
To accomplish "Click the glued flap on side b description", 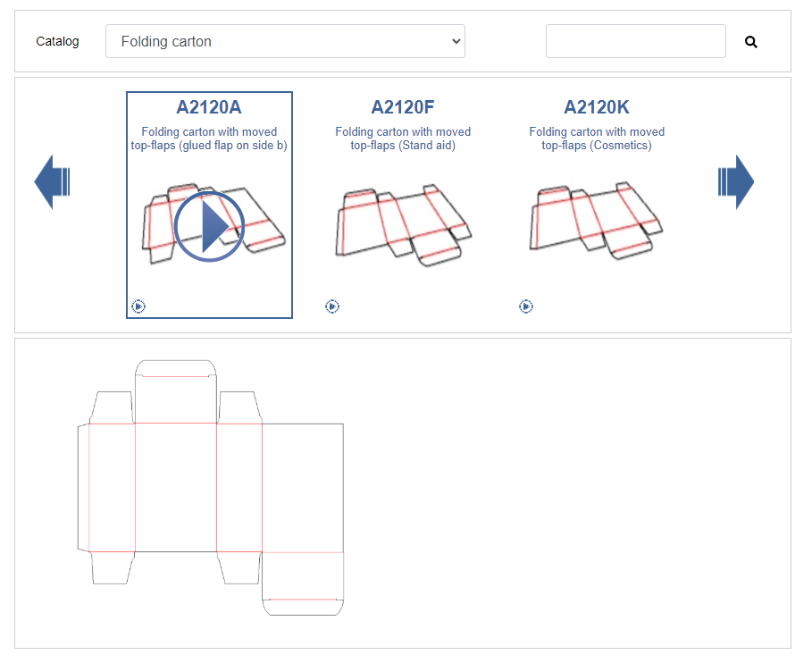I will (x=209, y=138).
